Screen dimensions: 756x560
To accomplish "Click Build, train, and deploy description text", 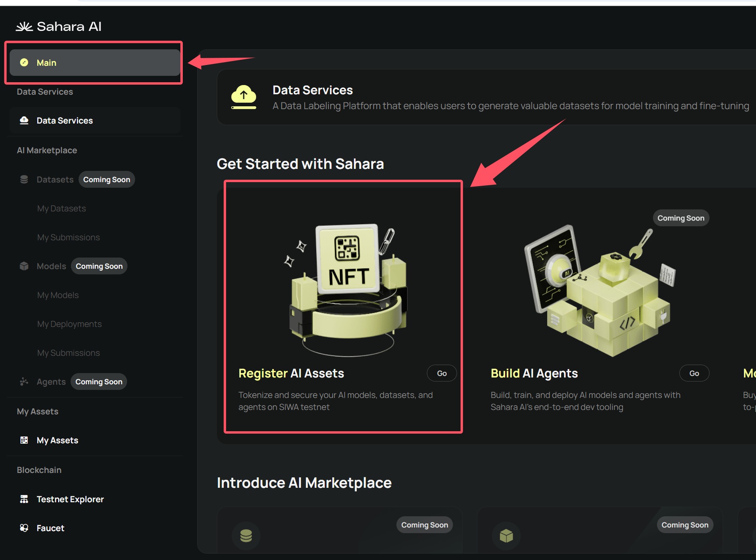I will [x=585, y=401].
